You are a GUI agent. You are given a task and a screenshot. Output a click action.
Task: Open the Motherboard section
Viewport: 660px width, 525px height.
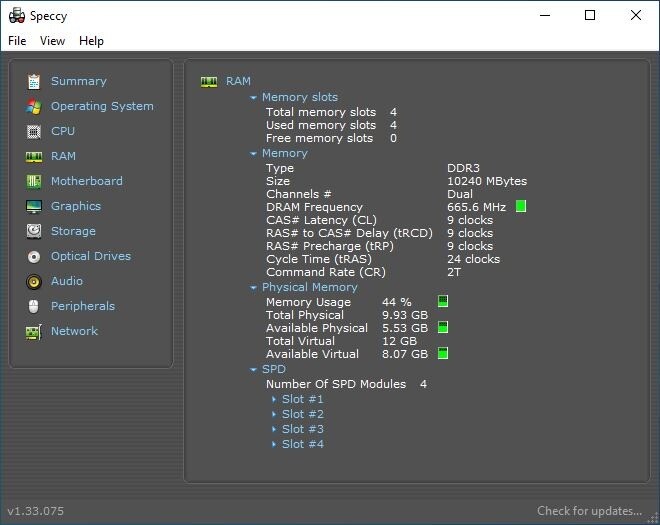point(87,181)
